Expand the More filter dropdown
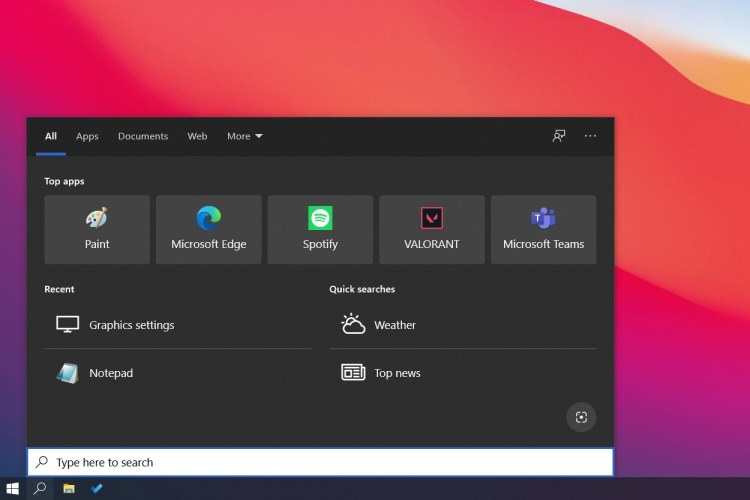This screenshot has height=500, width=750. (x=244, y=136)
